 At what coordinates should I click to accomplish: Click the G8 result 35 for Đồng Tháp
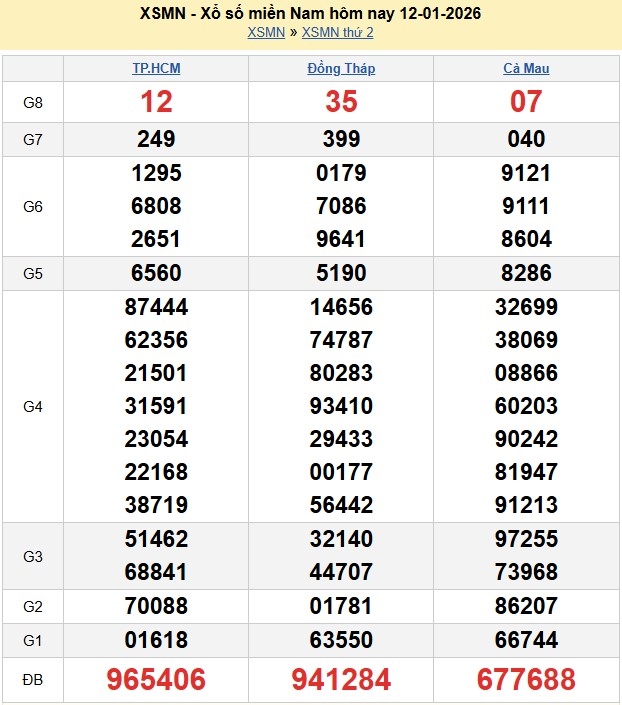(x=341, y=101)
